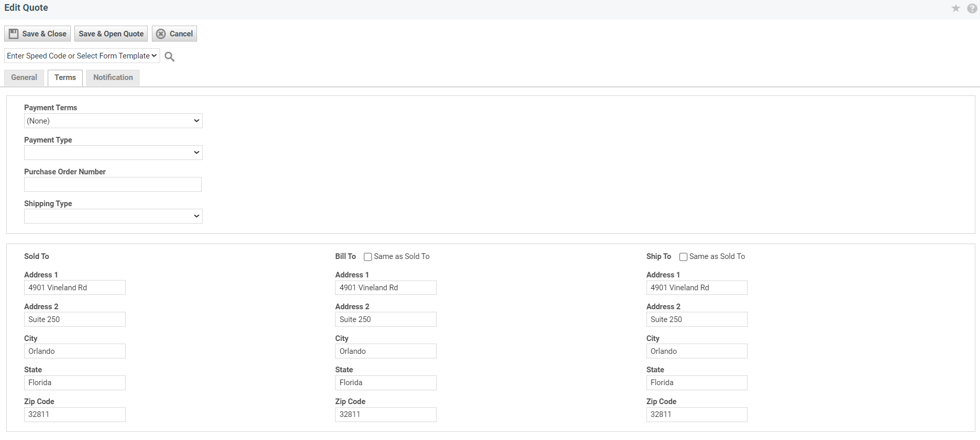Check Bill To Same as Sold To
Image resolution: width=980 pixels, height=440 pixels.
tap(368, 257)
